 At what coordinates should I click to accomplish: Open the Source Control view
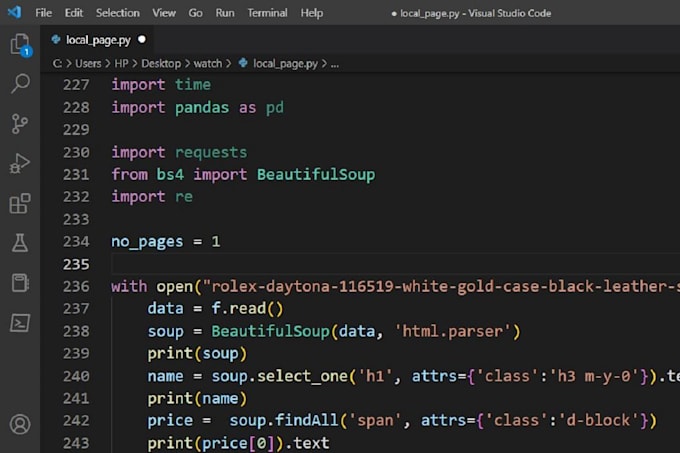19,124
